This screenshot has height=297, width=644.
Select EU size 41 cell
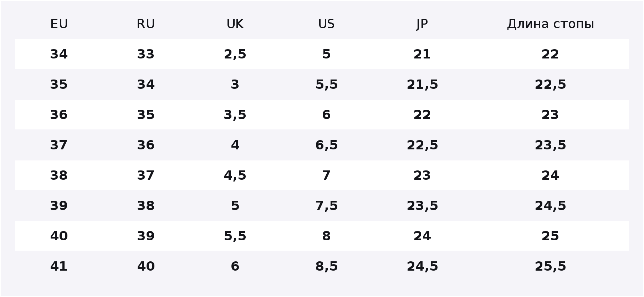[59, 266]
